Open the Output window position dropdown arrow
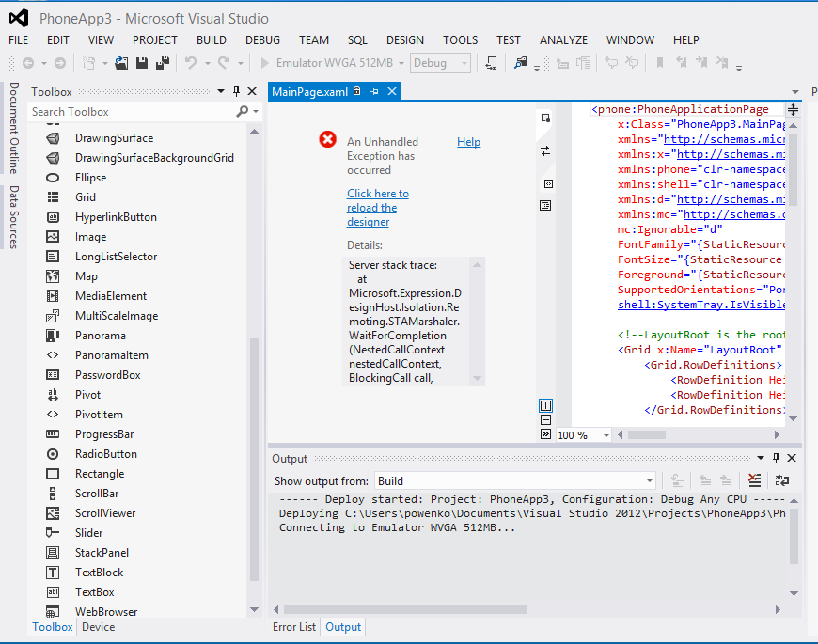Image resolution: width=818 pixels, height=644 pixels. (x=761, y=458)
